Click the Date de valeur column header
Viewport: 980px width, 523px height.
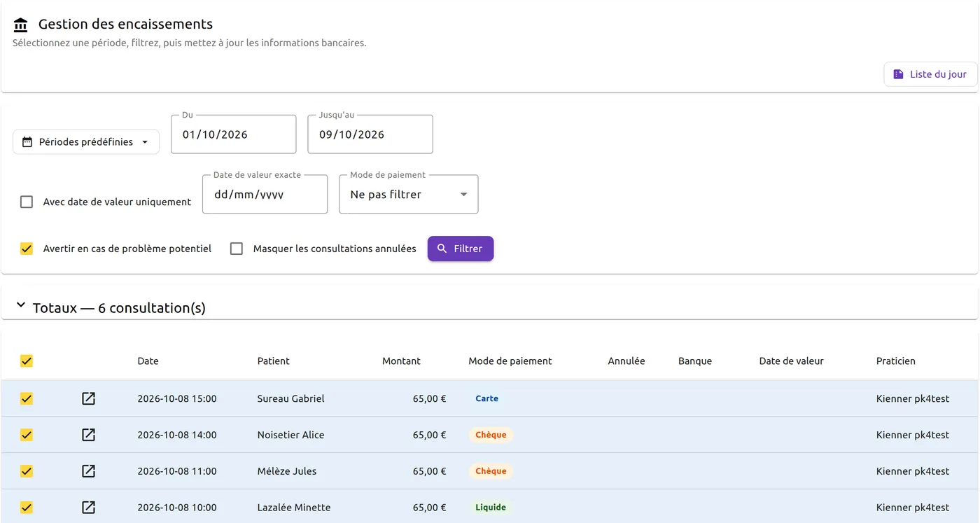[791, 361]
